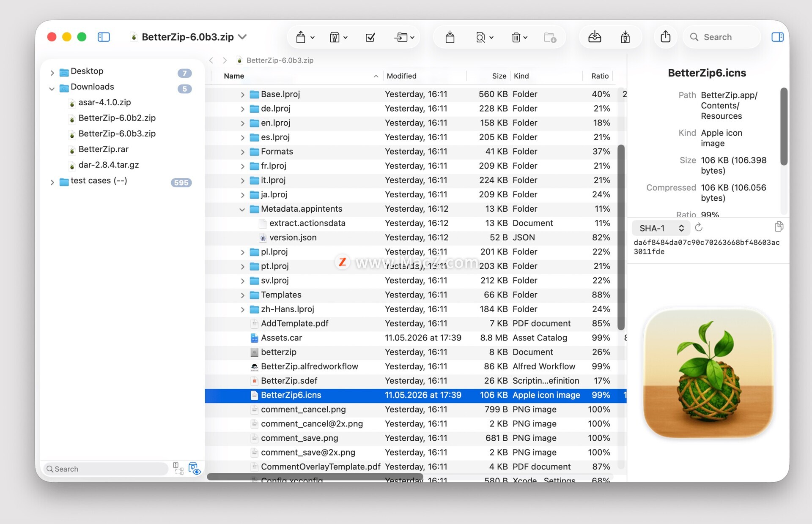Select the betterzip document icon
Image resolution: width=812 pixels, height=524 pixels.
pyautogui.click(x=254, y=352)
